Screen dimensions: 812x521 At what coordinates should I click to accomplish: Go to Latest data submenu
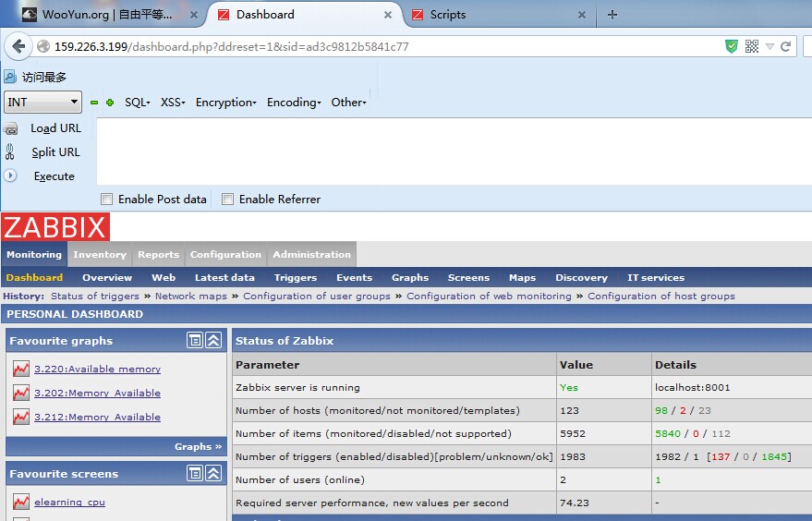[x=224, y=278]
